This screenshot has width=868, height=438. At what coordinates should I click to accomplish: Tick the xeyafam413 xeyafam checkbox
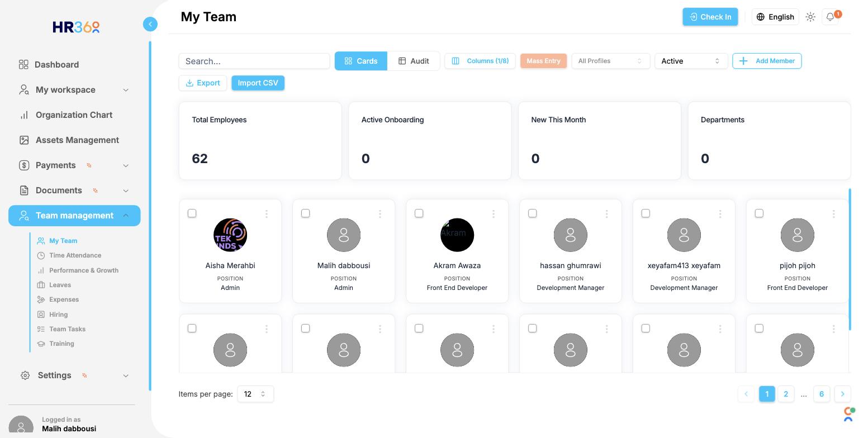pyautogui.click(x=646, y=213)
